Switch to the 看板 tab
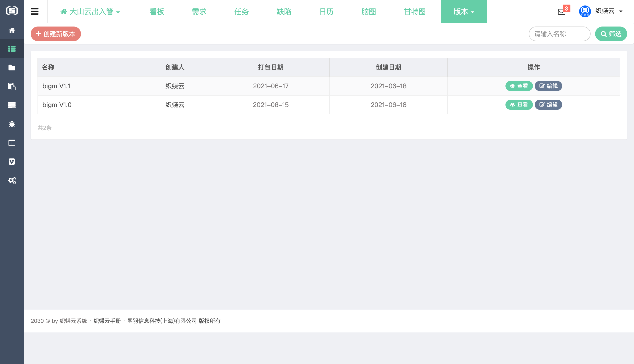 (x=157, y=11)
